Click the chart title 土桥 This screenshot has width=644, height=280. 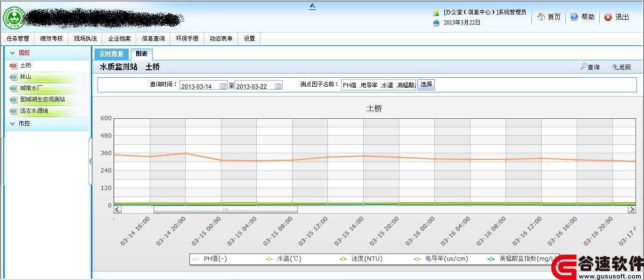(x=375, y=109)
